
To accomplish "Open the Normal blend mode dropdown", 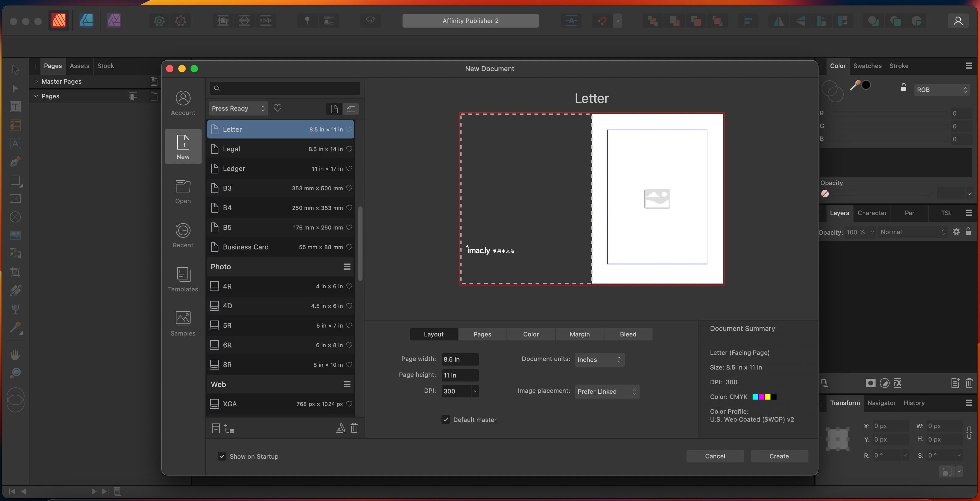I will coord(912,232).
